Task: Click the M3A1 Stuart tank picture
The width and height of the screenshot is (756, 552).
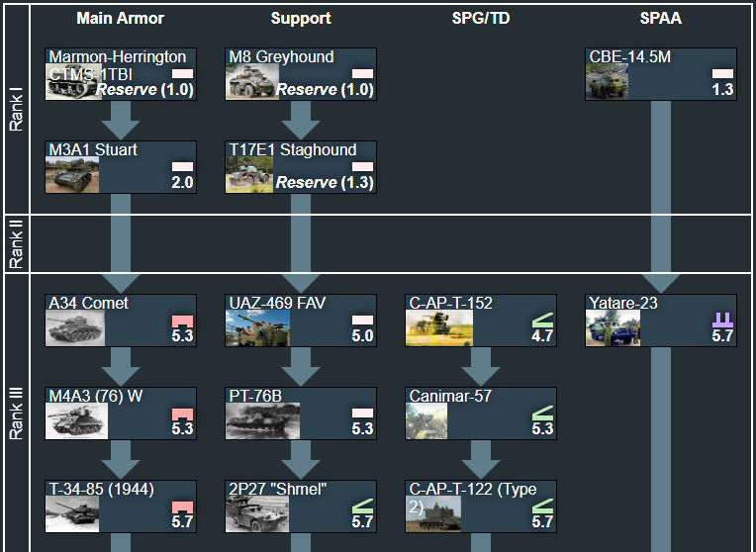Action: [72, 174]
